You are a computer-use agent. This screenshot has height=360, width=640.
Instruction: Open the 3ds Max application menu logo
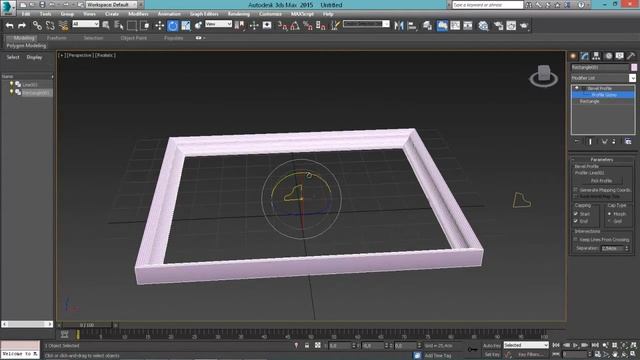(x=8, y=7)
